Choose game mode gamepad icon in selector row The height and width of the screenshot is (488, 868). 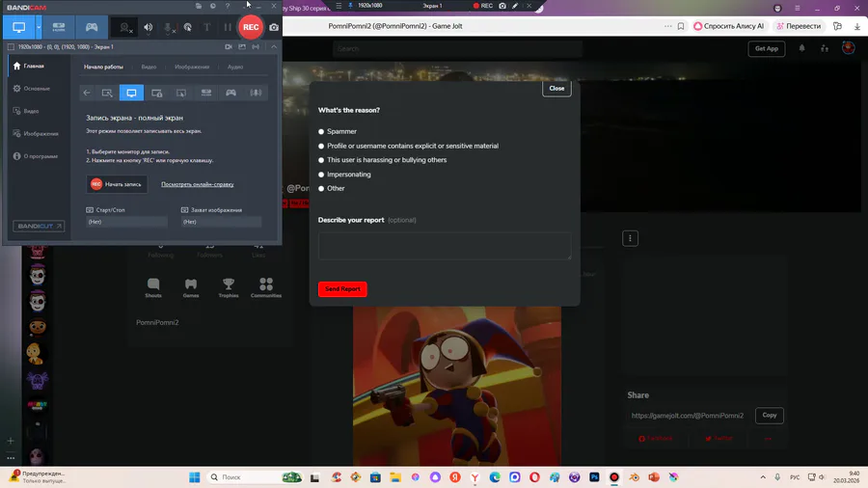[x=231, y=93]
